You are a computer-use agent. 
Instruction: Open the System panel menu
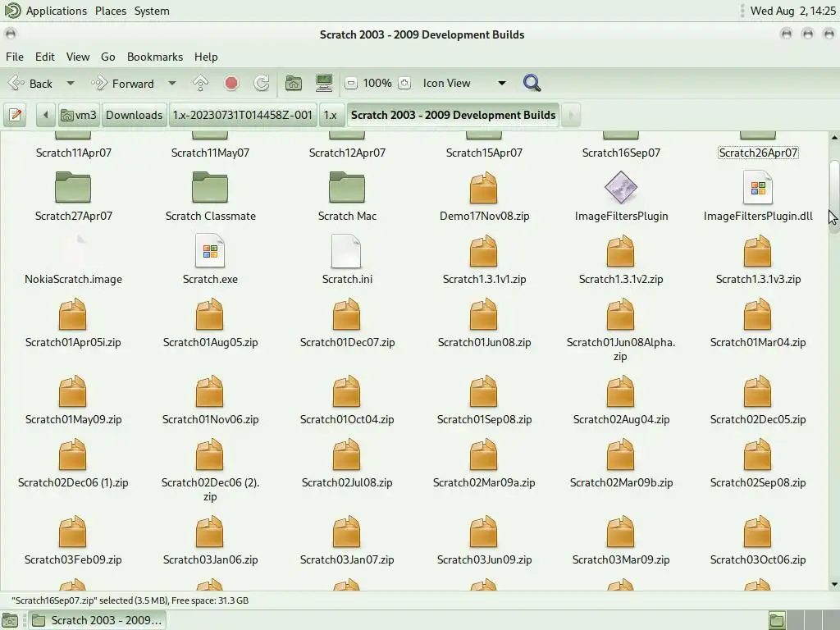click(152, 11)
